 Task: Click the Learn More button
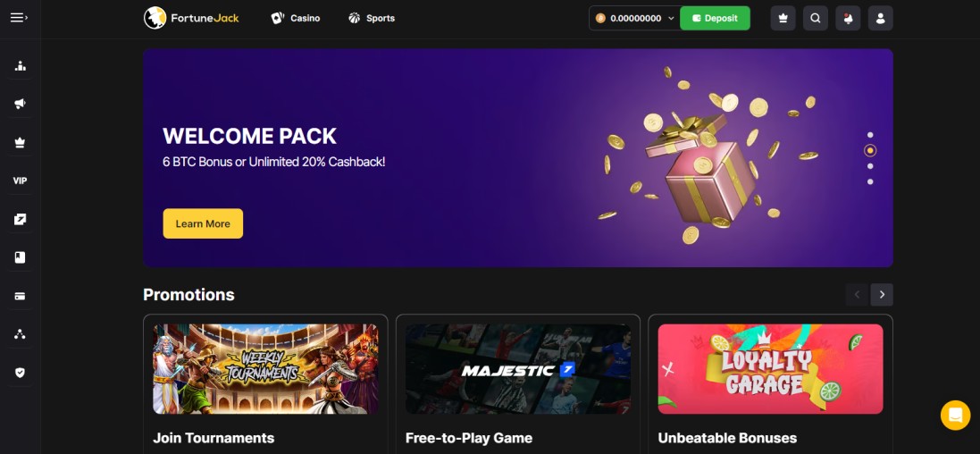coord(203,224)
